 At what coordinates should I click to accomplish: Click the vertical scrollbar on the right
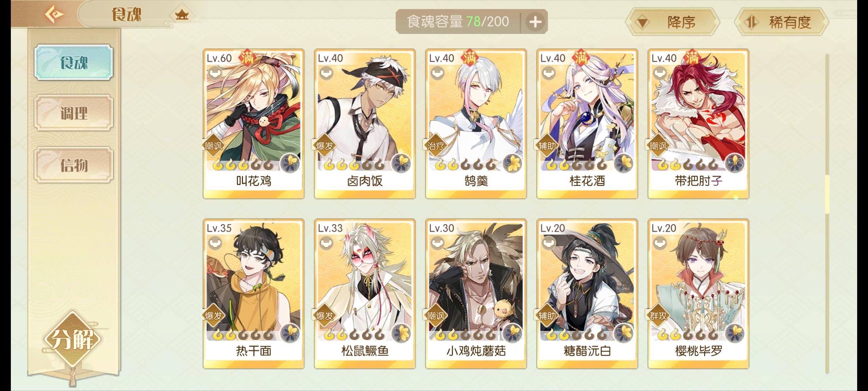tap(827, 214)
